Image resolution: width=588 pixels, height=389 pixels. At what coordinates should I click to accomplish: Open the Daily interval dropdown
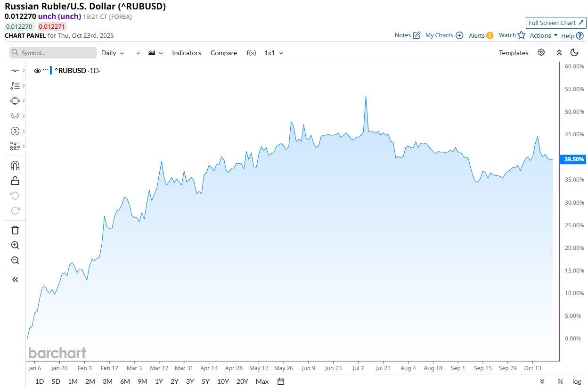tap(113, 53)
